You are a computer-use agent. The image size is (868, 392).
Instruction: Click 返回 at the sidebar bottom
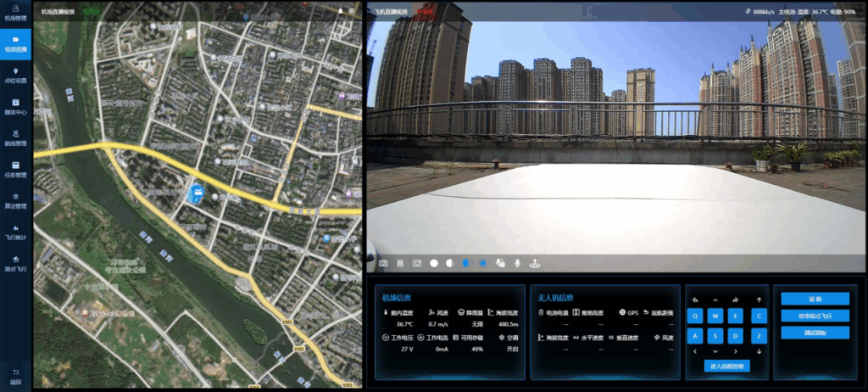[15, 376]
